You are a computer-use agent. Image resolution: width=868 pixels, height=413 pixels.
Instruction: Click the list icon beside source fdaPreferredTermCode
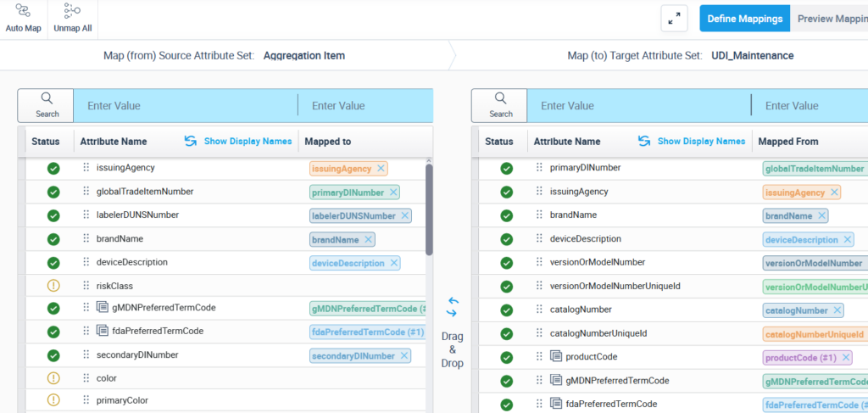(x=102, y=331)
